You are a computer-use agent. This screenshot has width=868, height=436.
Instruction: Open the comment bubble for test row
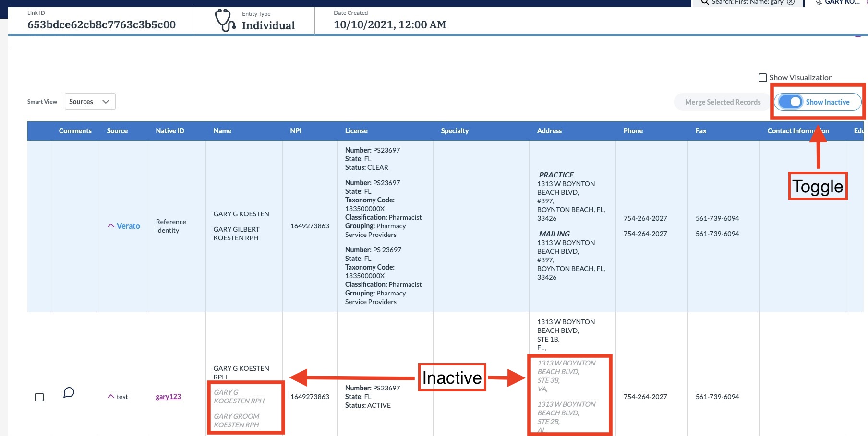[x=69, y=393]
